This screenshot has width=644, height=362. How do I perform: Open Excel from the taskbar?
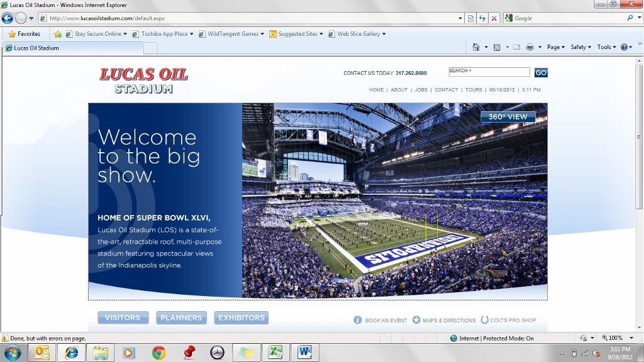[275, 353]
